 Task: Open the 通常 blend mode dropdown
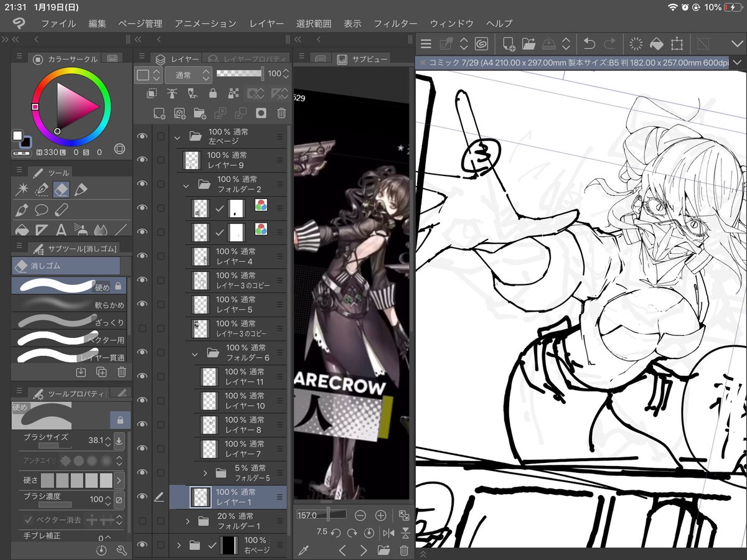pyautogui.click(x=189, y=75)
